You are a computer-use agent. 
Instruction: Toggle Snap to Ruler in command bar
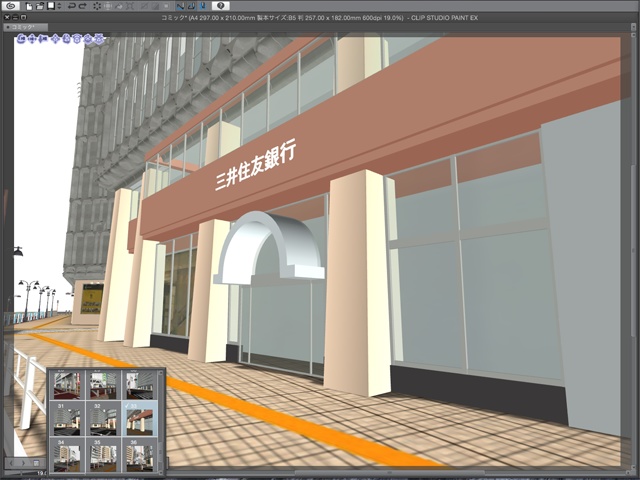pos(180,6)
